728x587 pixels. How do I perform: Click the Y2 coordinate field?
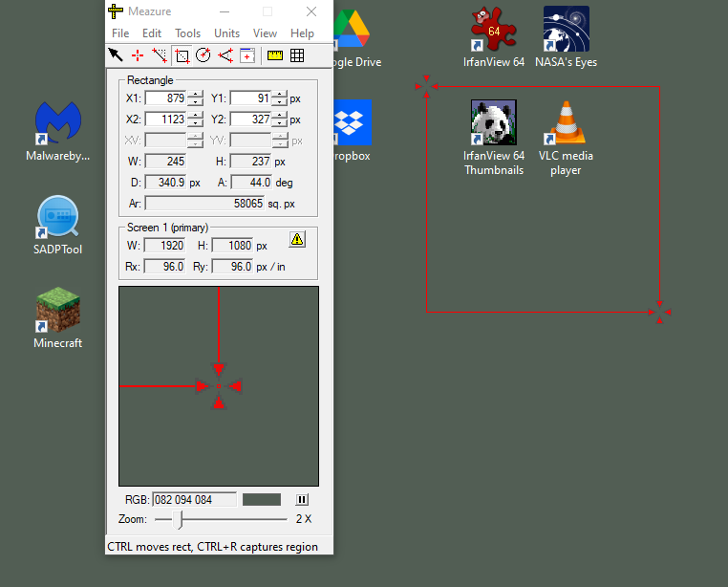[x=250, y=120]
